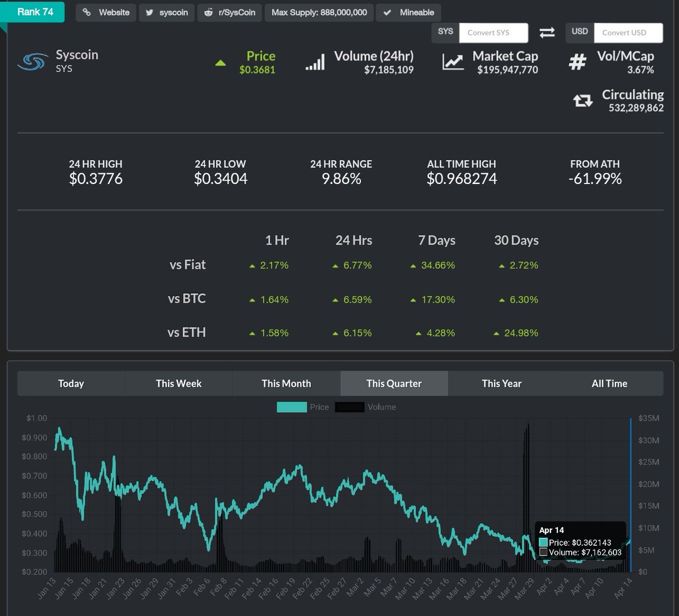Image resolution: width=679 pixels, height=616 pixels.
Task: Click the Twitter bird icon
Action: click(149, 12)
